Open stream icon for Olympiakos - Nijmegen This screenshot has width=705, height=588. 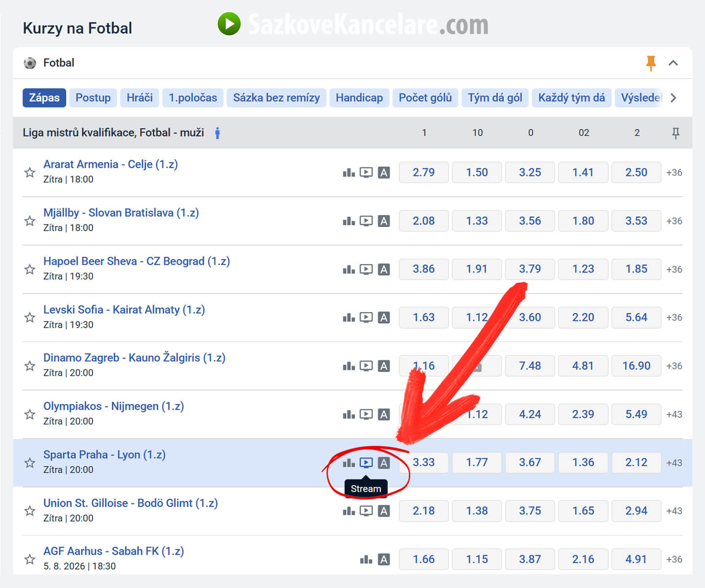366,414
